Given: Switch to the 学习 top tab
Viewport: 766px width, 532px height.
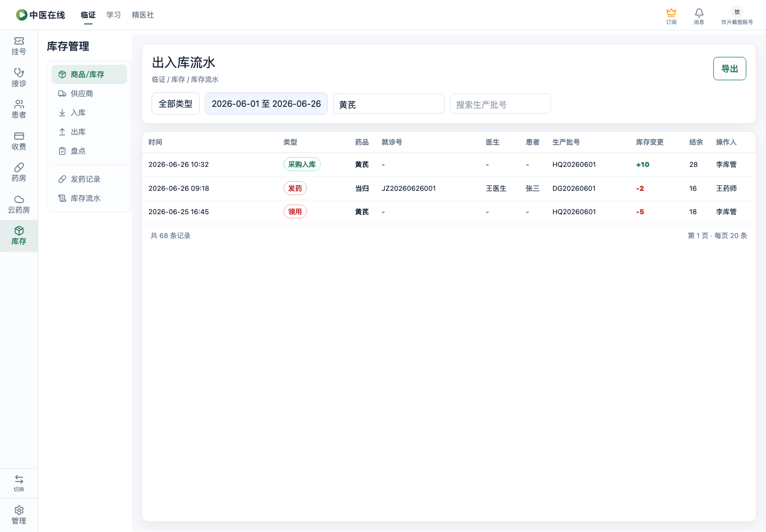Looking at the screenshot, I should (114, 15).
